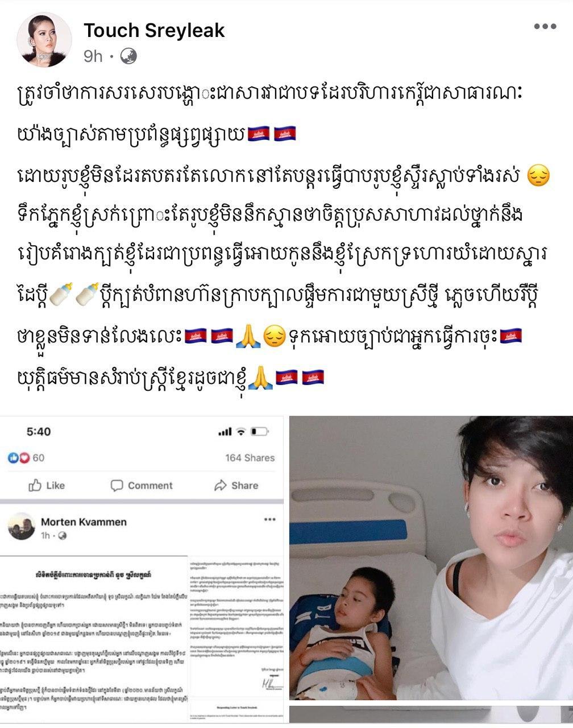573x728 pixels.
Task: Click the 1h timestamp globe icon
Action: (63, 536)
